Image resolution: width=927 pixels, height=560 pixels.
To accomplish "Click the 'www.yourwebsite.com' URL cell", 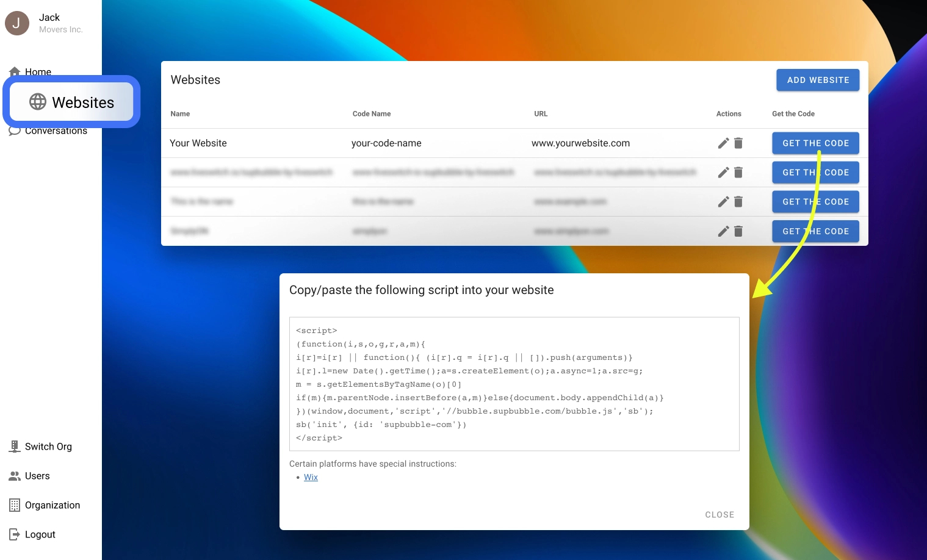I will [580, 143].
